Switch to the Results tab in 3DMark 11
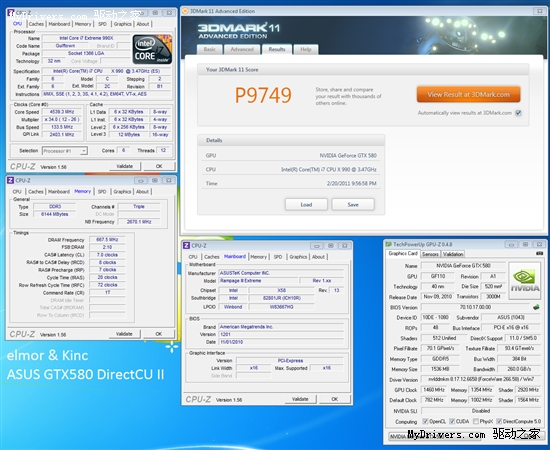The width and height of the screenshot is (550, 450). pos(277,49)
